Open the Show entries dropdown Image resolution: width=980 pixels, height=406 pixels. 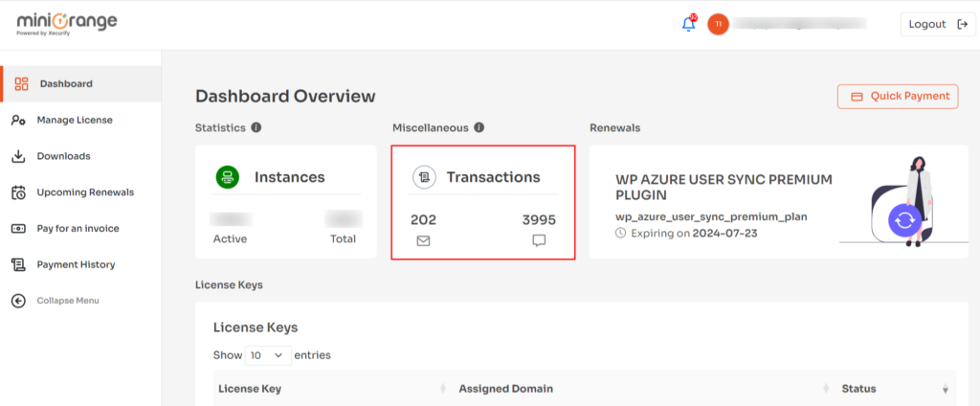(268, 355)
